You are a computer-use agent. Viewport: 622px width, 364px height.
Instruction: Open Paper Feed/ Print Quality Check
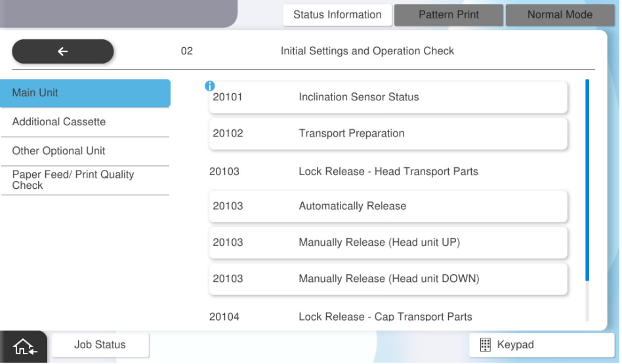[x=85, y=180]
